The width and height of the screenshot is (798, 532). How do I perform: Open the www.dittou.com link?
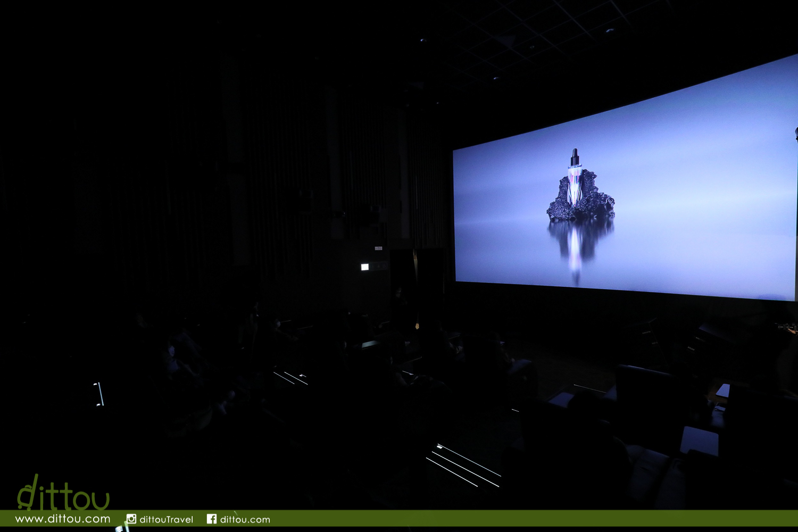pos(63,519)
